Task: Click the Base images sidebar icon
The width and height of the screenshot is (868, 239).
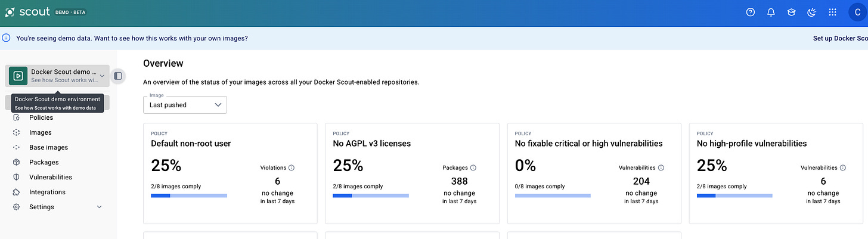Action: [x=17, y=147]
